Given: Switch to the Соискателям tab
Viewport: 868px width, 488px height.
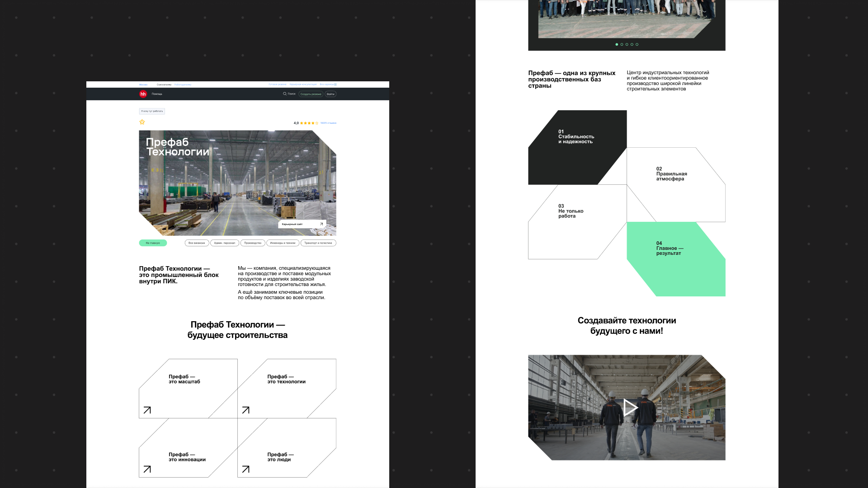Looking at the screenshot, I should [x=164, y=84].
